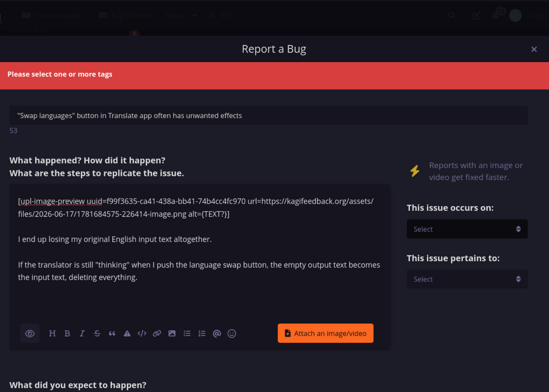Screen dimensions: 549x392
Task: Open the emoji picker smiley icon
Action: pyautogui.click(x=232, y=333)
